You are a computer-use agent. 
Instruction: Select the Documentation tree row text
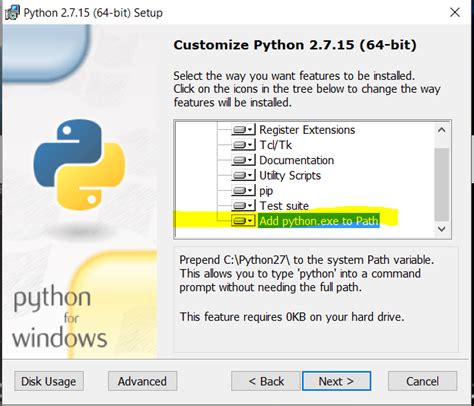[x=296, y=160]
